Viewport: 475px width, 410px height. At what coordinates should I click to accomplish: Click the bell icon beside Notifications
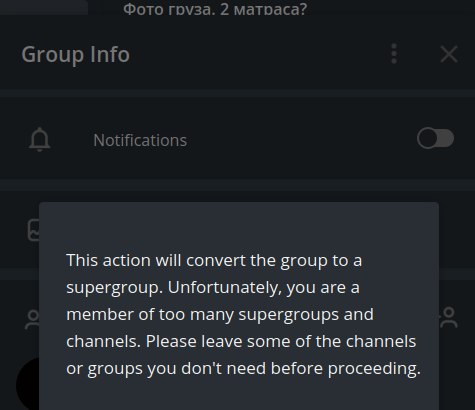coord(39,139)
